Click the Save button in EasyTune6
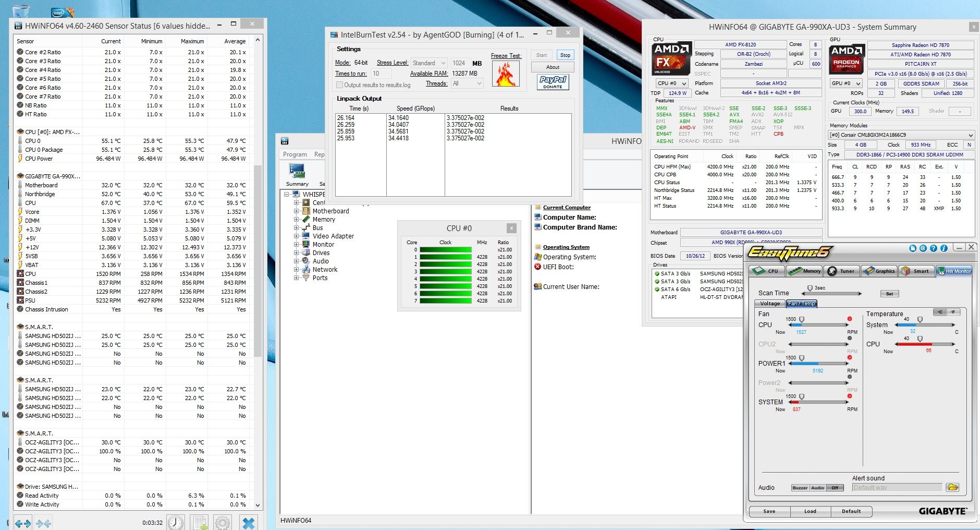The image size is (980, 530). (x=769, y=511)
